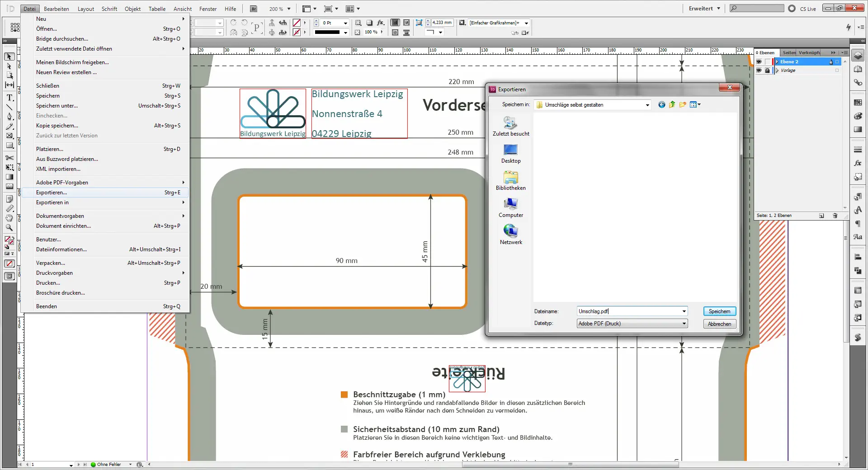Open the Swatches panel grid icon
Screen dimensions: 868x470
tap(858, 103)
